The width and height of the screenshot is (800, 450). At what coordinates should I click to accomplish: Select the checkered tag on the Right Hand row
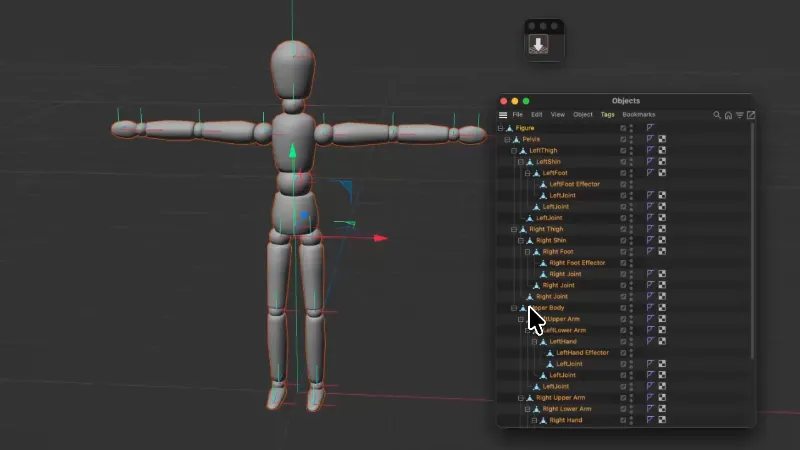pyautogui.click(x=662, y=419)
